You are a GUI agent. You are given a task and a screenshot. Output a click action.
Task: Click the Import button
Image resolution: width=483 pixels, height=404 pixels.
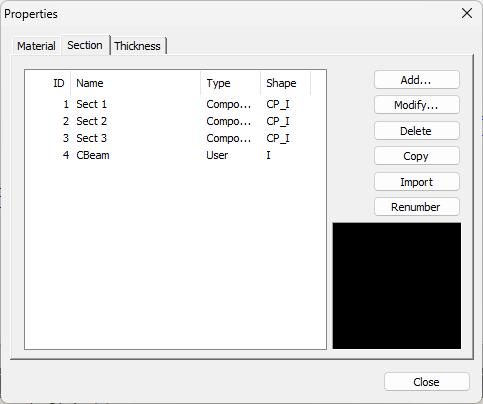(x=417, y=182)
